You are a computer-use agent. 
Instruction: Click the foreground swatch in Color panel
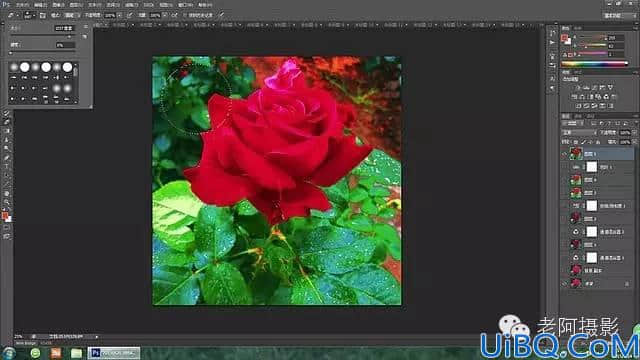564,38
